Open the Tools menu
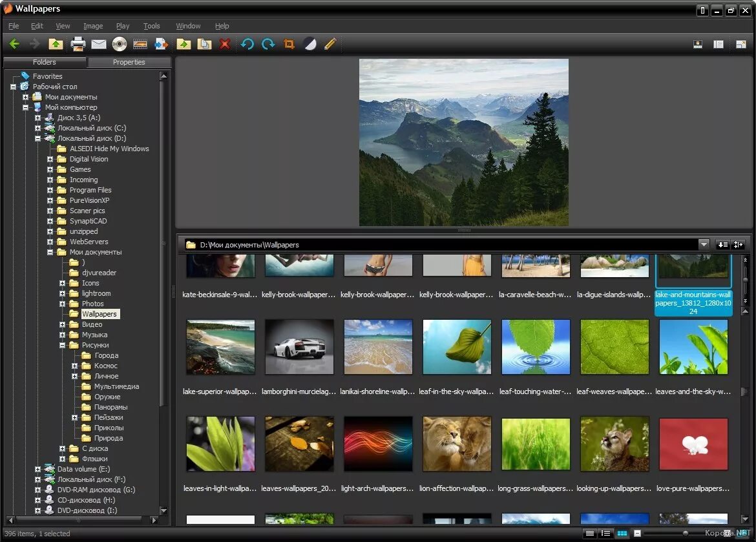Screen dimensions: 756x542 point(151,26)
